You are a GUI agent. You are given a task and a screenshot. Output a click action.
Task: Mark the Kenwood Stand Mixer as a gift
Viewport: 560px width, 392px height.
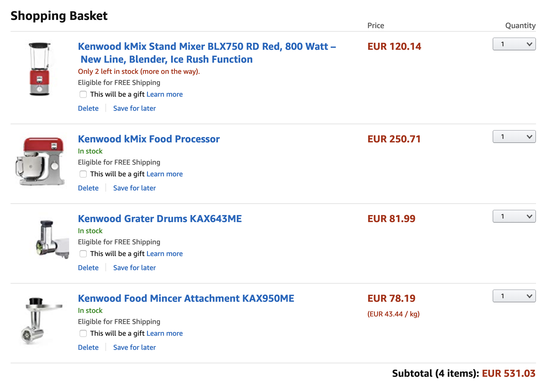click(83, 94)
